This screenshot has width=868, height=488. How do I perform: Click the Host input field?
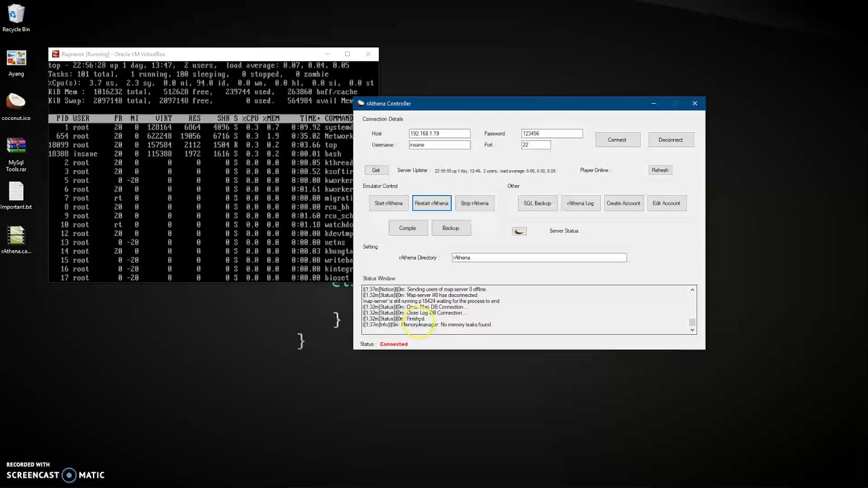(x=439, y=134)
